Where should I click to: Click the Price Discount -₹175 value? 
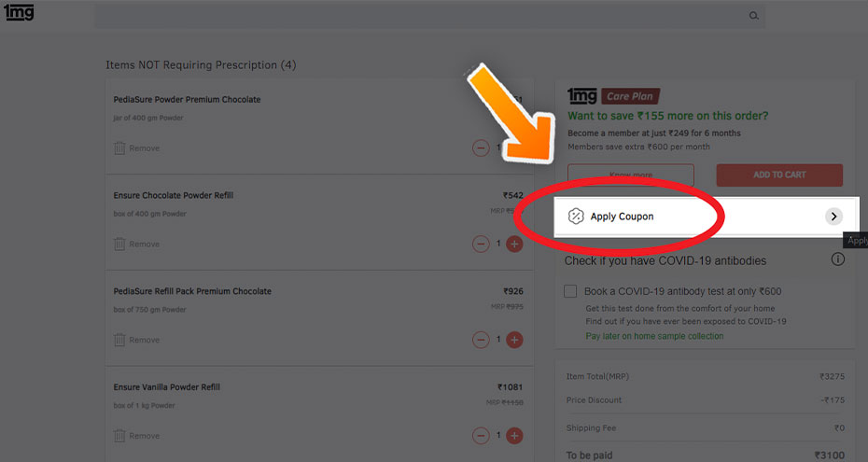(x=833, y=400)
